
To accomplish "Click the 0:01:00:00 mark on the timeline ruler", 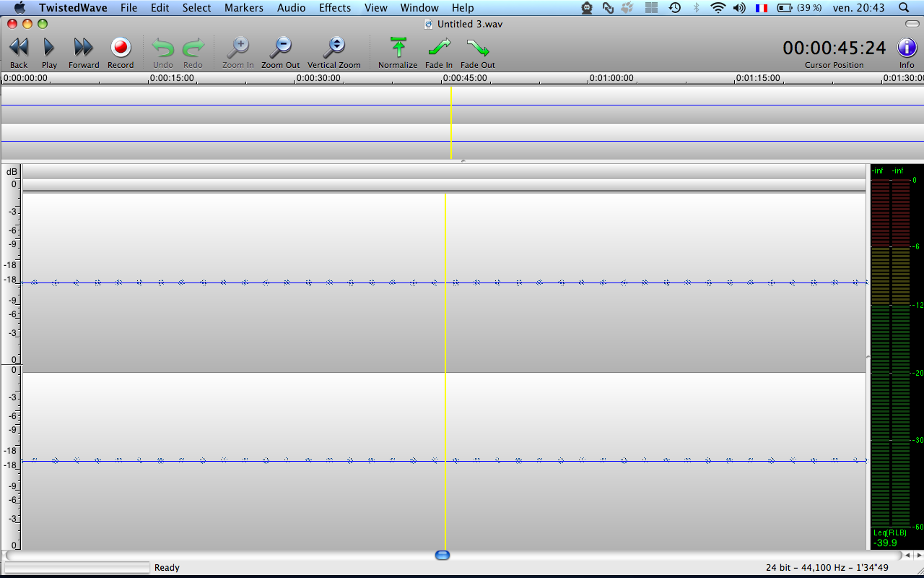I will (611, 78).
